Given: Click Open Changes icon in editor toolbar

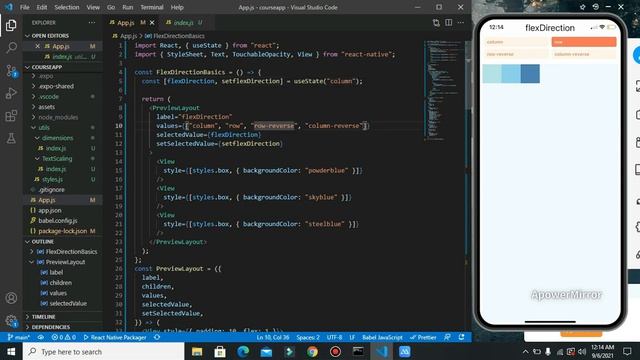Looking at the screenshot, I should (x=436, y=22).
